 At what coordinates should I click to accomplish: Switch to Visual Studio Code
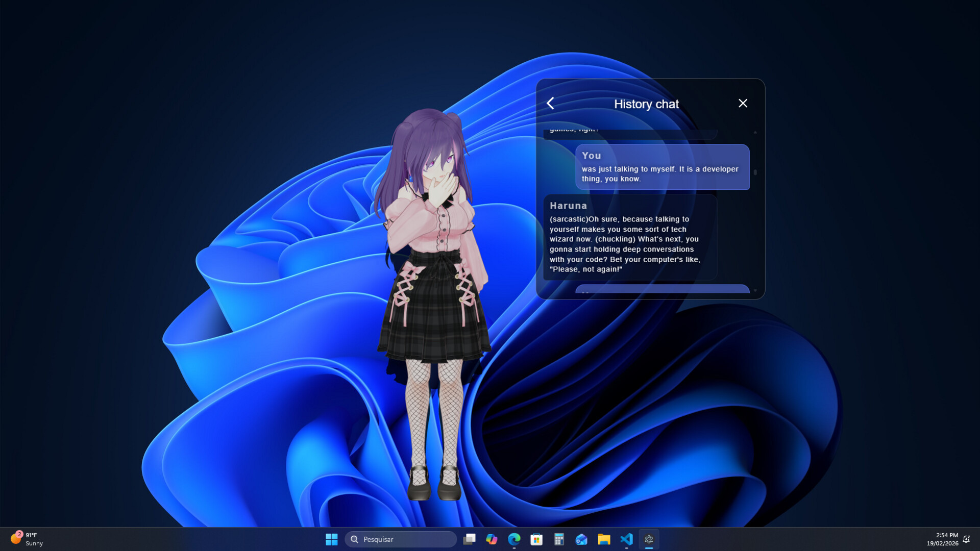(626, 539)
